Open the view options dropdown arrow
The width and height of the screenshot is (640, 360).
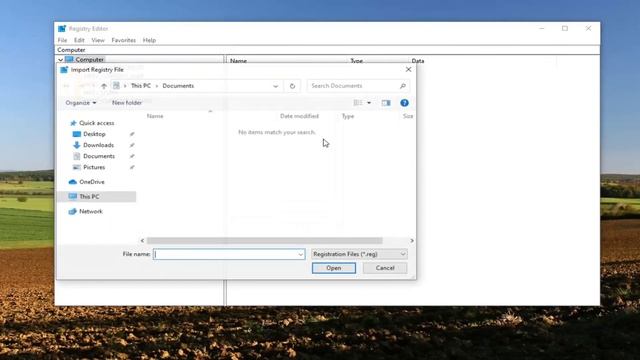(x=369, y=103)
